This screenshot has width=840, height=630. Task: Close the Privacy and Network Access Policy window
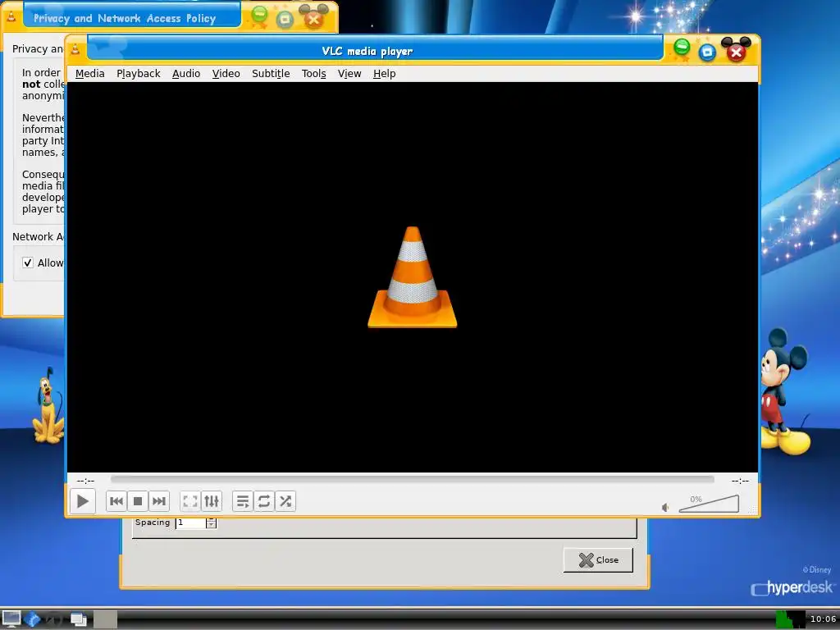314,20
